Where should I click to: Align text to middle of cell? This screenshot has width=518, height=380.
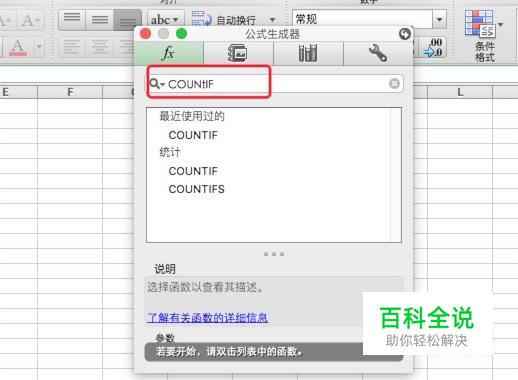100,20
